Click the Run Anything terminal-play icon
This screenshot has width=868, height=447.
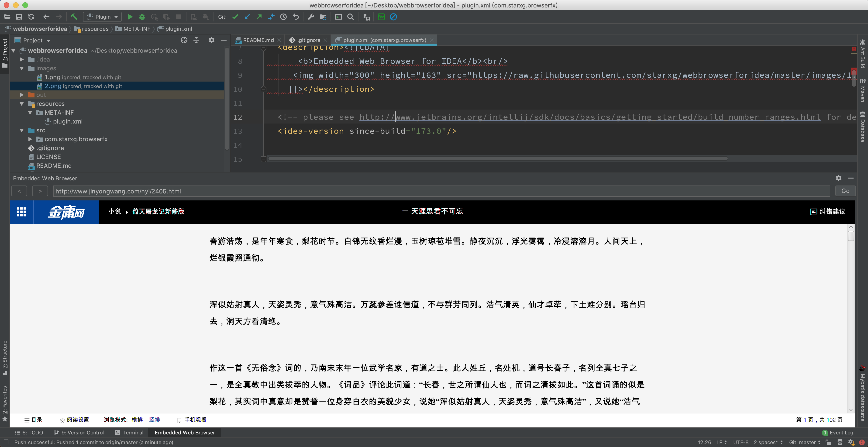point(338,17)
